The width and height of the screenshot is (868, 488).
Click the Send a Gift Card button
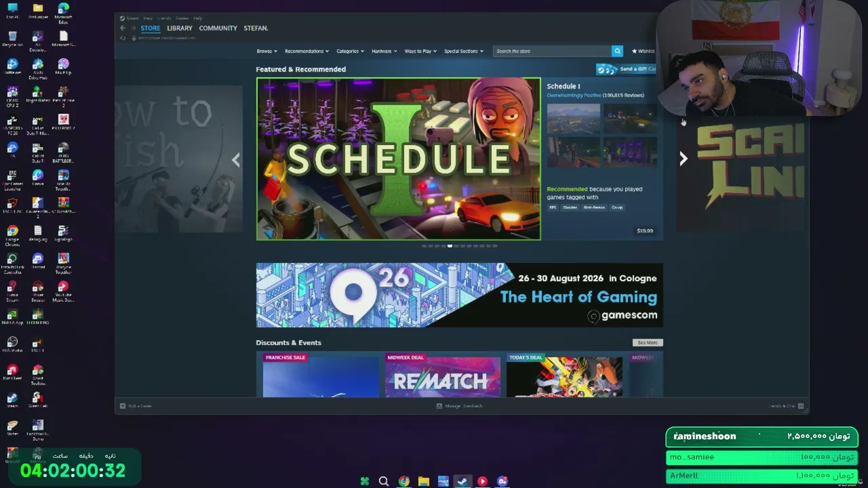coord(627,69)
